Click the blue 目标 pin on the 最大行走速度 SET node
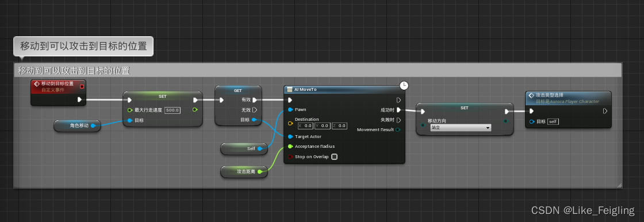This screenshot has width=644, height=222. point(130,120)
